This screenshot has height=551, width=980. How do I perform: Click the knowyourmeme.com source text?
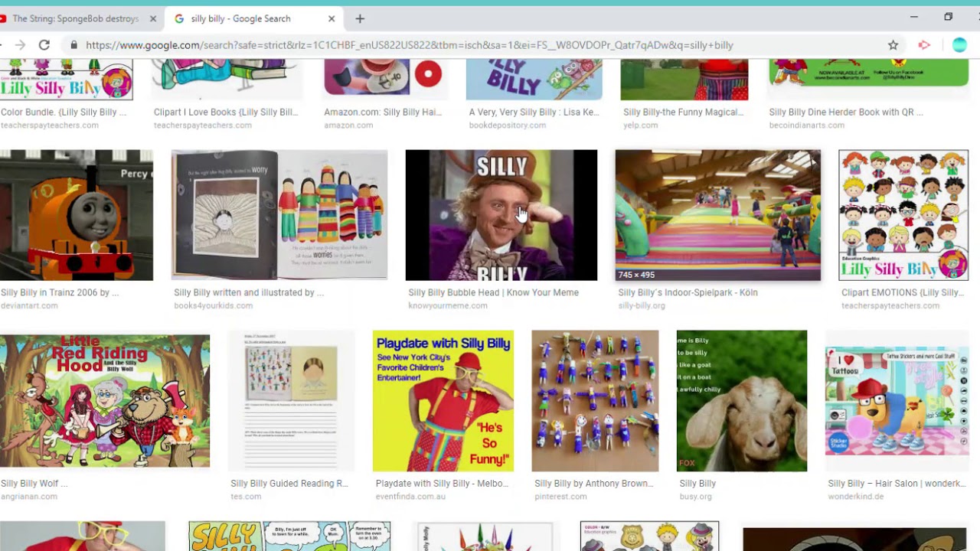(x=448, y=305)
